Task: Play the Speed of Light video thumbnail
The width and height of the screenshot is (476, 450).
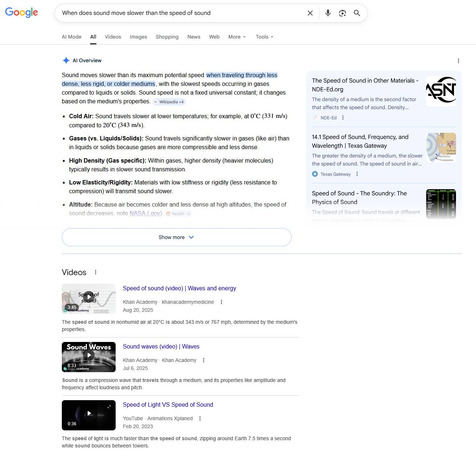Action: pos(89,415)
